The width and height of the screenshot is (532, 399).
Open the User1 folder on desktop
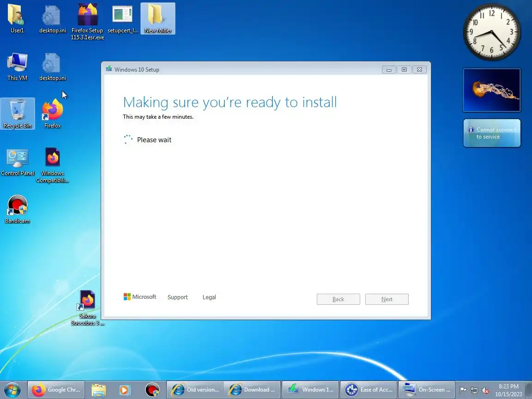click(17, 18)
